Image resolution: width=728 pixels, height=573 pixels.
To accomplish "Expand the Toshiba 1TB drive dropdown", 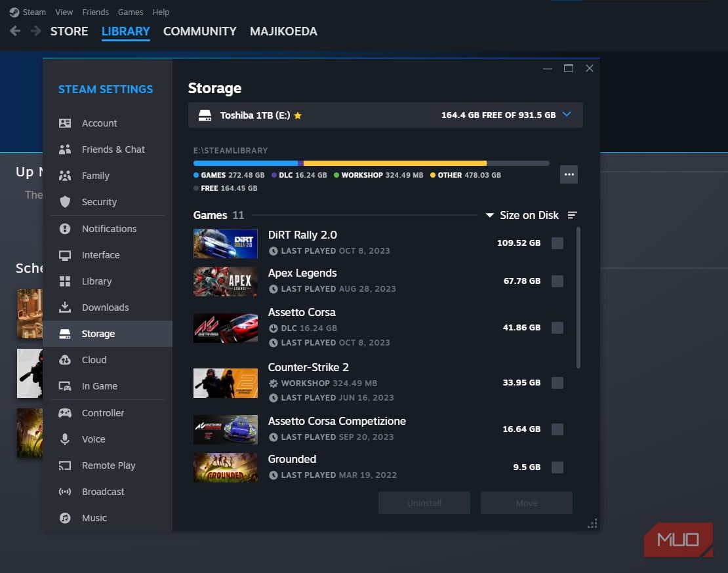I will tap(567, 114).
